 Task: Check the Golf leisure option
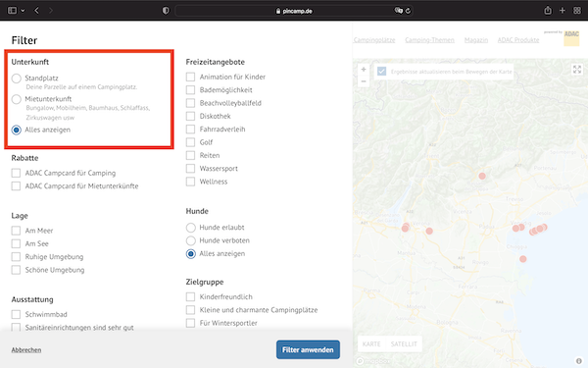point(190,142)
